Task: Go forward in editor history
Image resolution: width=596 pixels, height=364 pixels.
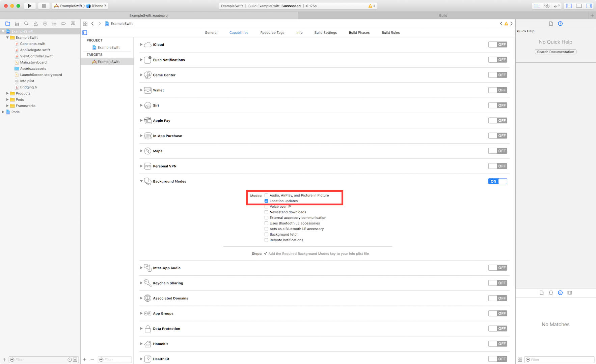Action: coord(100,24)
